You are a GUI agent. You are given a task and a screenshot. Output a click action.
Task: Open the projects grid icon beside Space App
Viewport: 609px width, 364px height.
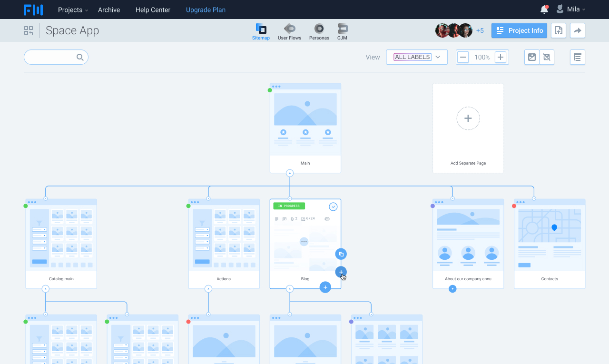point(29,30)
